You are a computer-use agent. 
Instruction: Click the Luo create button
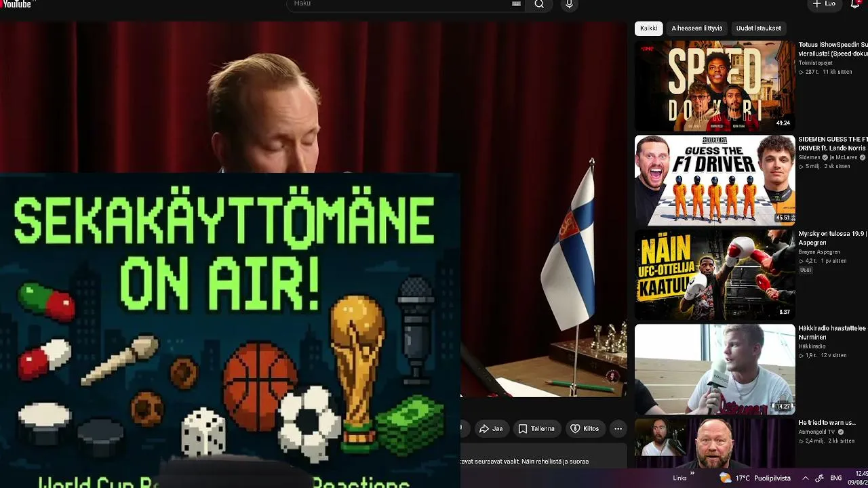pos(825,4)
